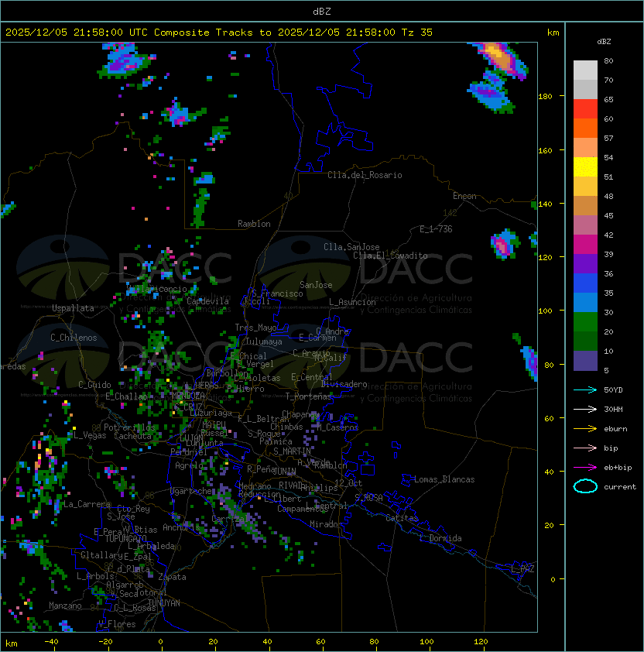Screen dimensions: 644x652
Task: Click the 'Clla.del_Rosario' map label
Action: [x=365, y=175]
